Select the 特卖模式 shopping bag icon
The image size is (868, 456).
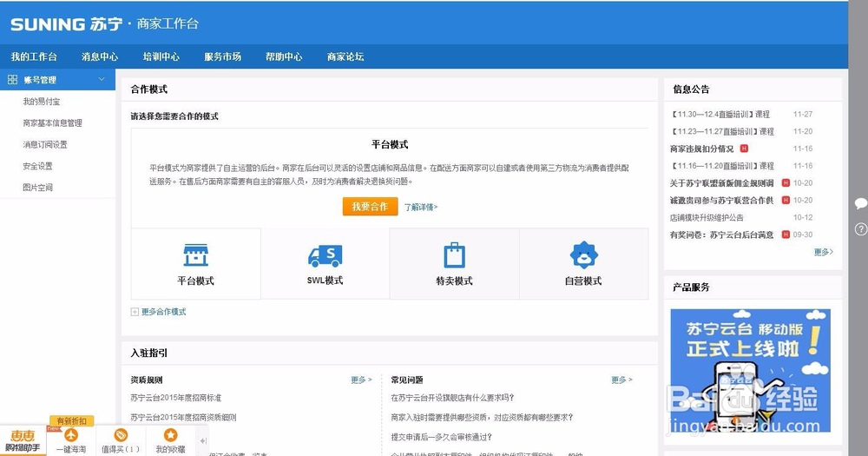click(x=454, y=255)
